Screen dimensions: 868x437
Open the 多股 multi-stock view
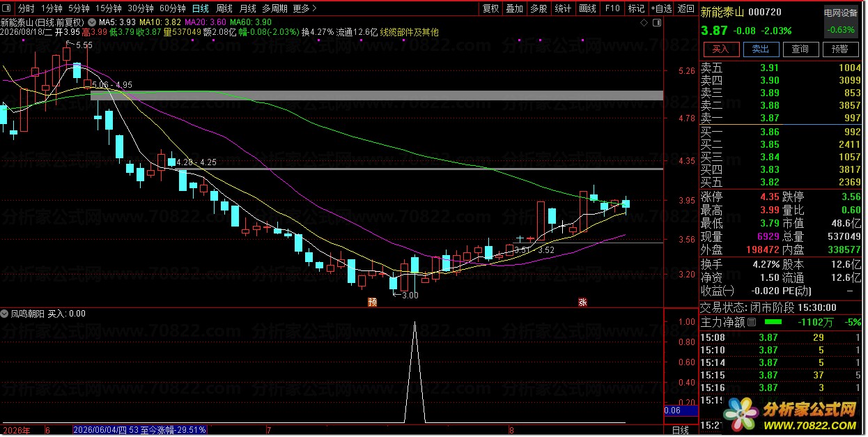click(x=538, y=8)
